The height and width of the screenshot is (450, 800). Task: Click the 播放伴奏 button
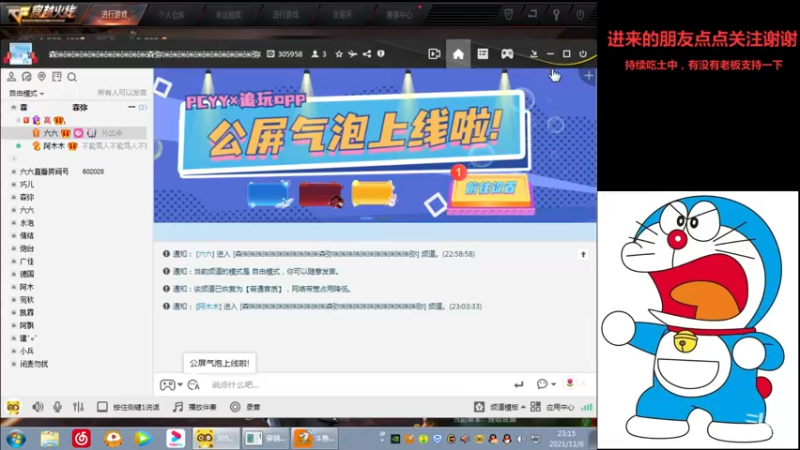[194, 407]
